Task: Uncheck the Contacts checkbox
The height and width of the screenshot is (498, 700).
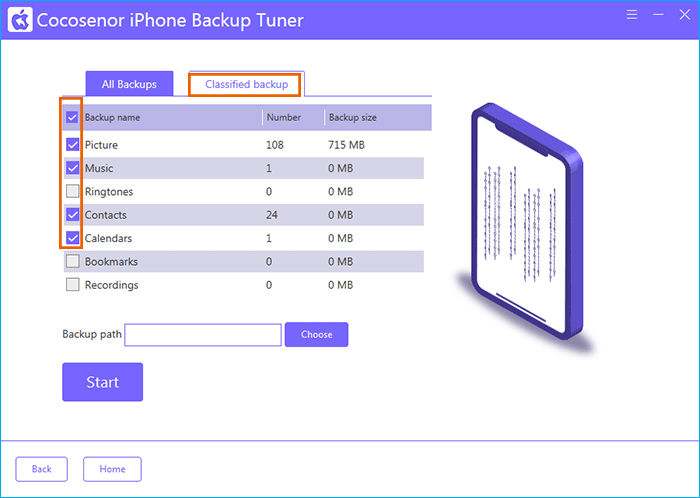Action: (x=72, y=215)
